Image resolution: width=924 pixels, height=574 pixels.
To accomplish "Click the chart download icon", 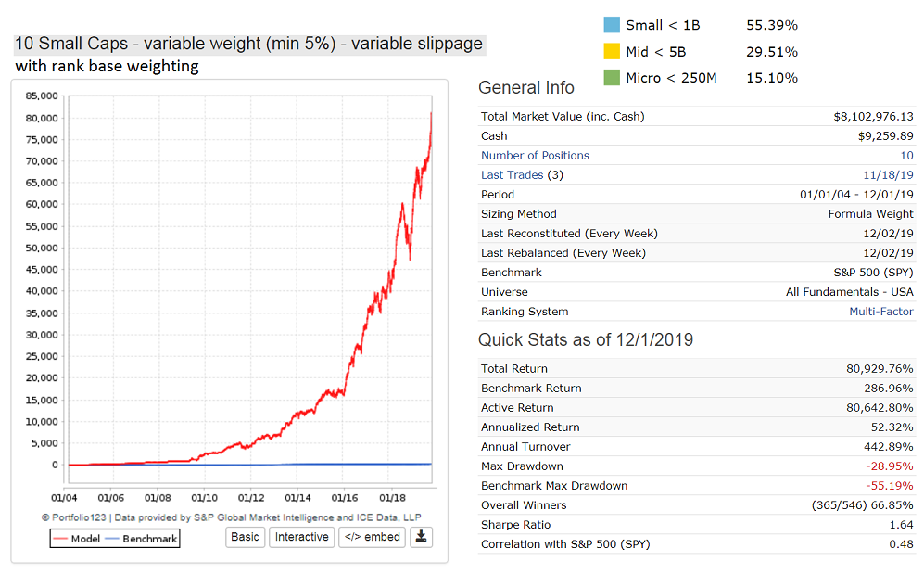I will (422, 537).
